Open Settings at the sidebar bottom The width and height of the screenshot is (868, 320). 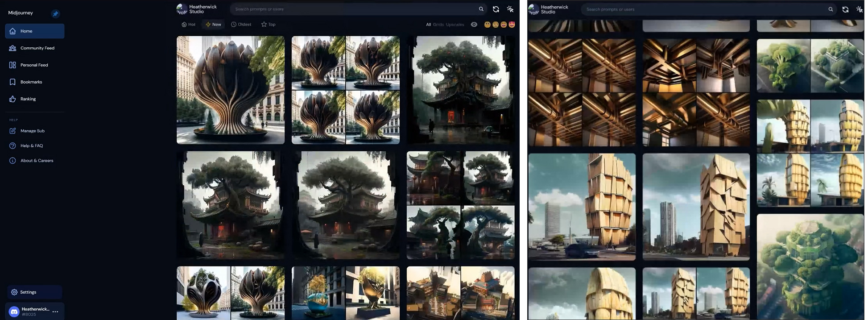point(34,292)
